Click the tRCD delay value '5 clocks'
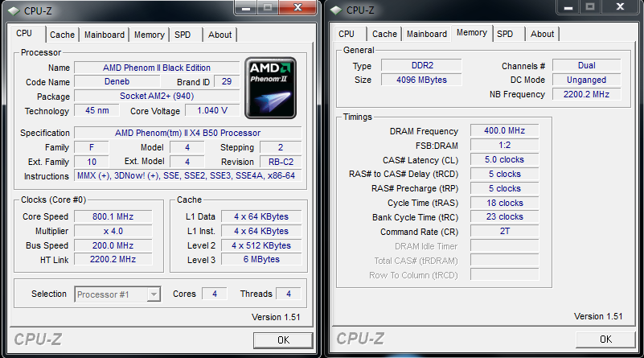 point(504,174)
